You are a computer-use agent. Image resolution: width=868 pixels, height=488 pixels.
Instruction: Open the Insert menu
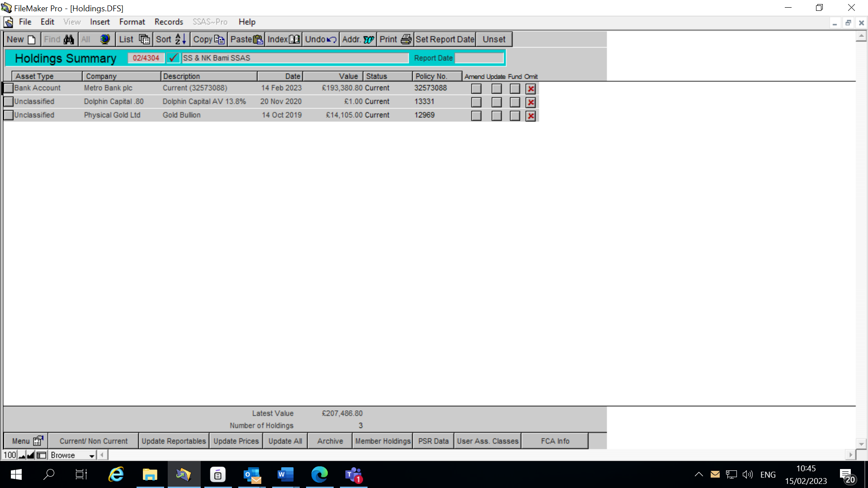tap(99, 22)
